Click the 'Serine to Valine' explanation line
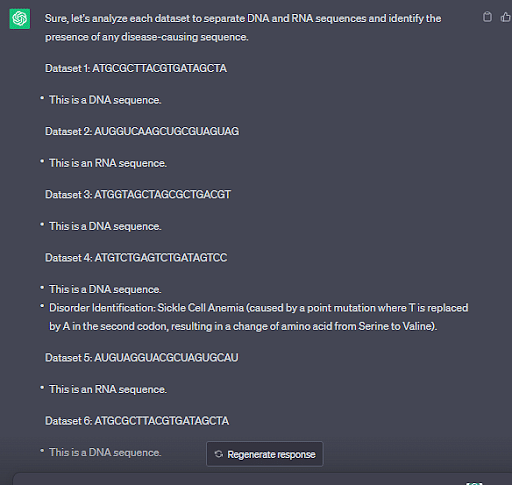This screenshot has width=512, height=485. pyautogui.click(x=243, y=326)
